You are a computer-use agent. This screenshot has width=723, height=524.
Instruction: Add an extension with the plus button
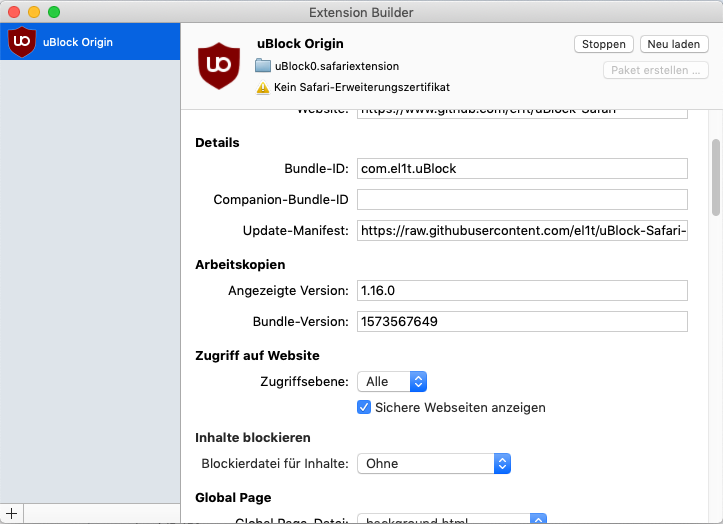coord(12,513)
